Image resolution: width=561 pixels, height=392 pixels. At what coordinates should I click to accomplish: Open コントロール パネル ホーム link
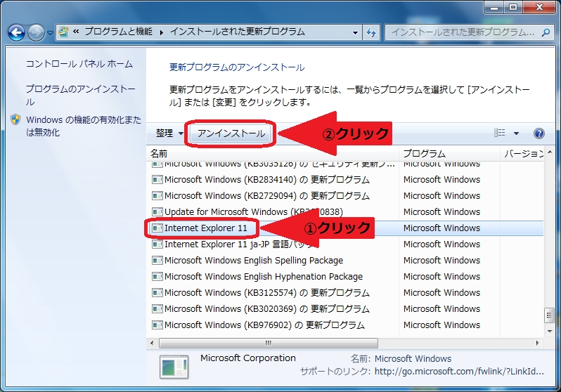79,64
